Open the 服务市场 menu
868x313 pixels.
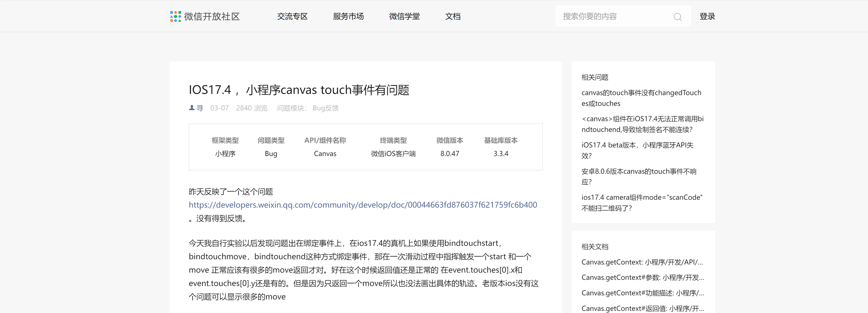[x=348, y=16]
